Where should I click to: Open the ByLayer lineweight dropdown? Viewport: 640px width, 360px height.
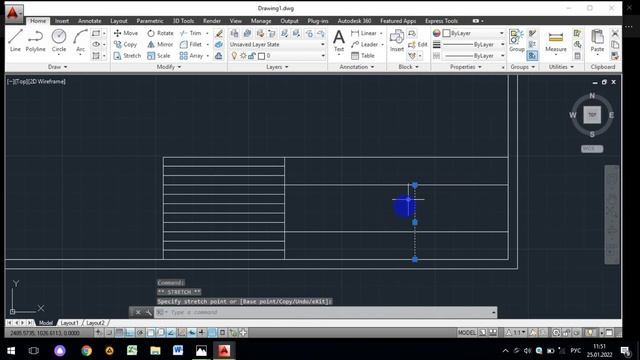point(474,44)
